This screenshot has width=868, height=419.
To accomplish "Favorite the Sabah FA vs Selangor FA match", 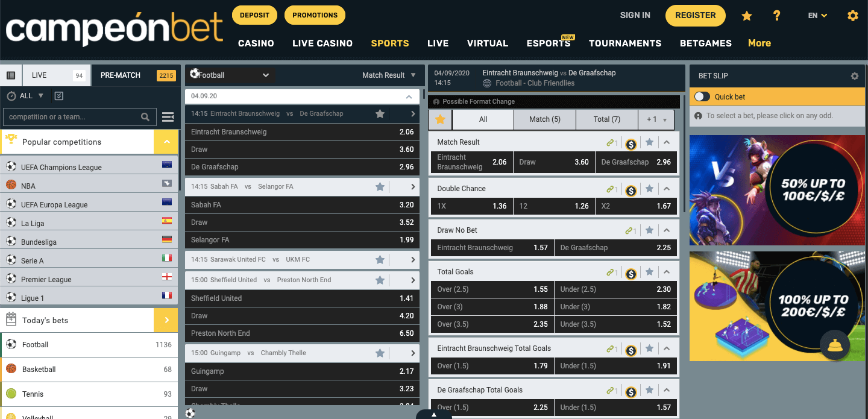I will (x=380, y=187).
